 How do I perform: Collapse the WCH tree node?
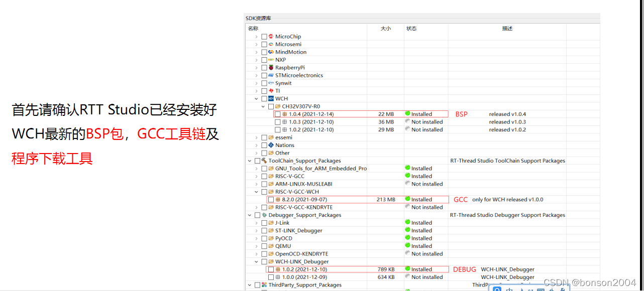pyautogui.click(x=256, y=99)
